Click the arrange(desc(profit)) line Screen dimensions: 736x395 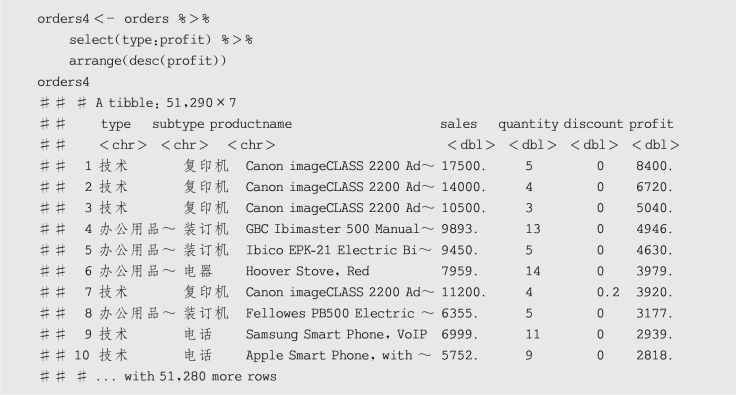pos(147,61)
